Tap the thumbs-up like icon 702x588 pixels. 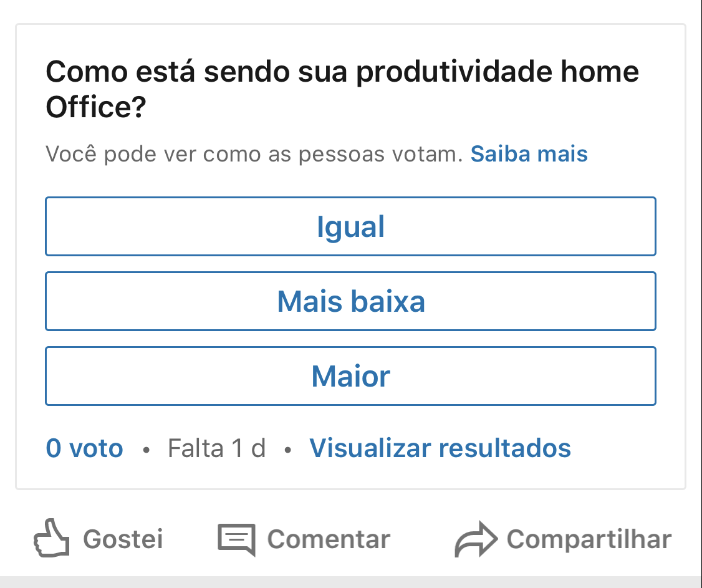(x=52, y=538)
